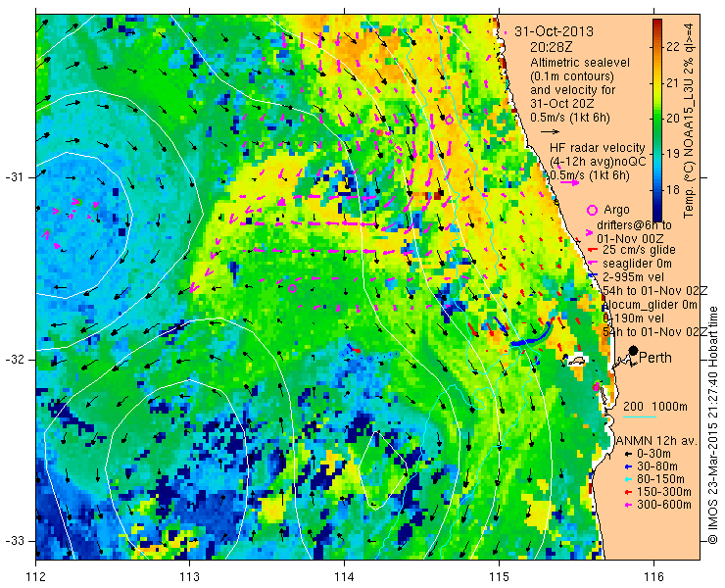Select the '300-600m' depth label
The image size is (725, 588).
(x=664, y=505)
